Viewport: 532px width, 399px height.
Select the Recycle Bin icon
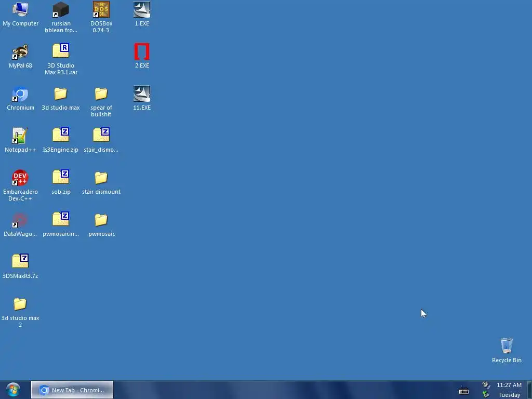(507, 351)
